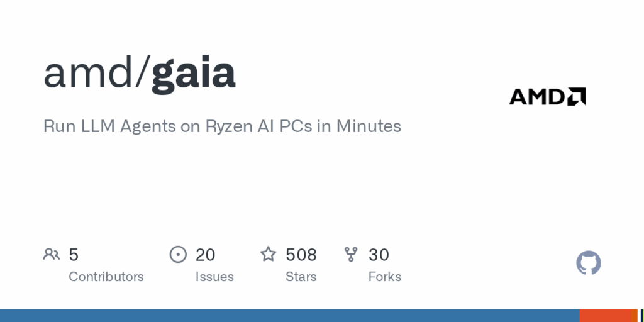Viewport: 644px width, 322px height.
Task: Click the number 5 contributors count
Action: (x=74, y=255)
